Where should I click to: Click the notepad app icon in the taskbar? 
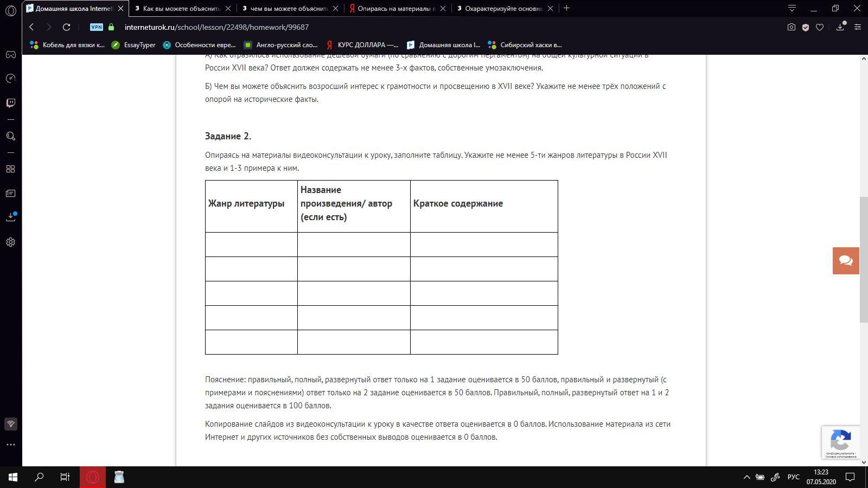pyautogui.click(x=119, y=477)
